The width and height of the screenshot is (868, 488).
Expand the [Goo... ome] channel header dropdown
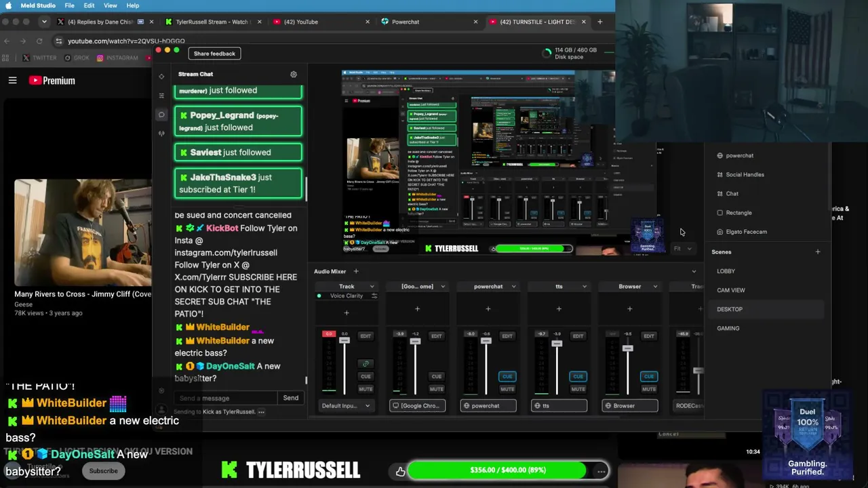443,287
